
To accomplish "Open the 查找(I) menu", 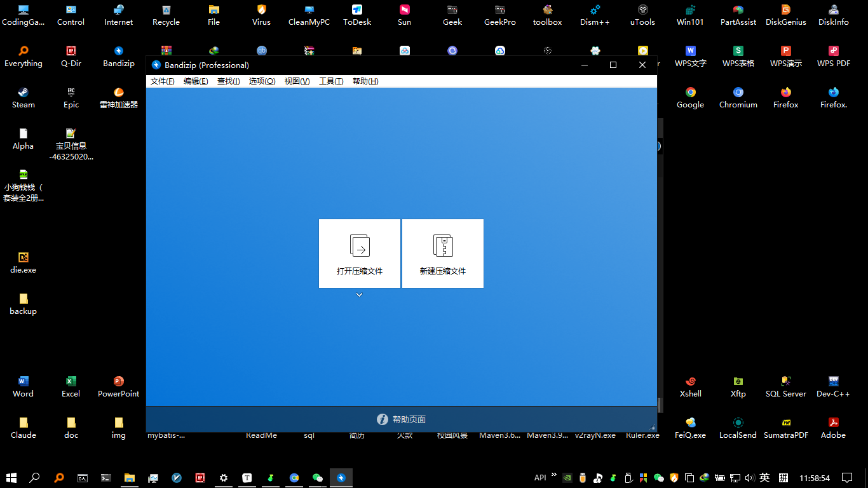I will click(x=229, y=81).
